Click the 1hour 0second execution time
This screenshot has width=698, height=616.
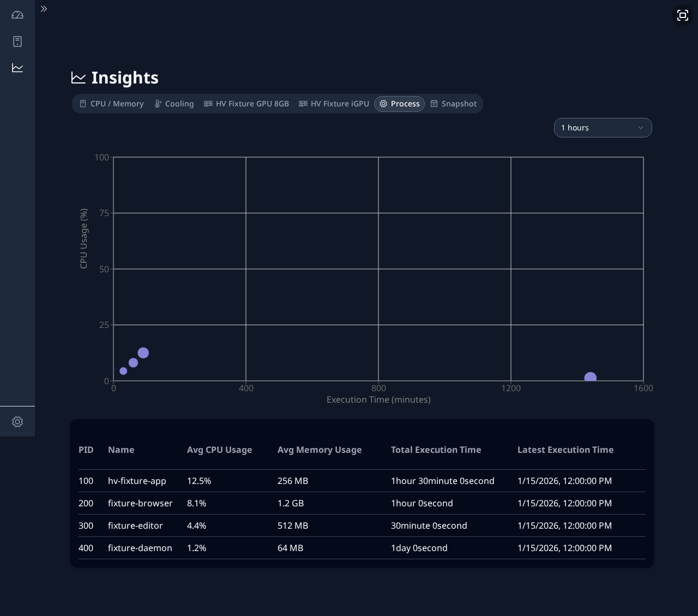coord(422,504)
